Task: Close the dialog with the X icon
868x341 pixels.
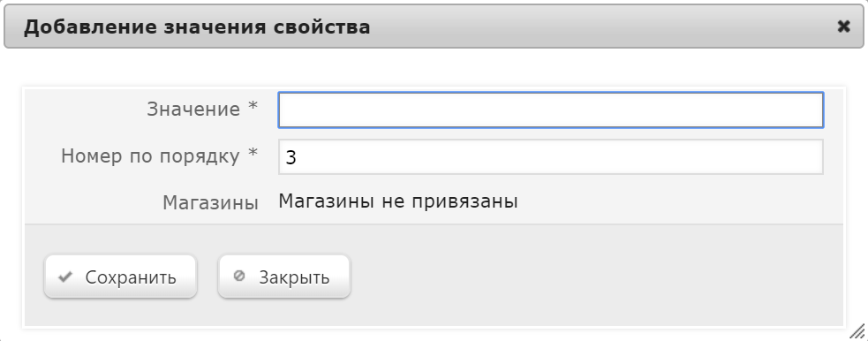Action: point(843,26)
